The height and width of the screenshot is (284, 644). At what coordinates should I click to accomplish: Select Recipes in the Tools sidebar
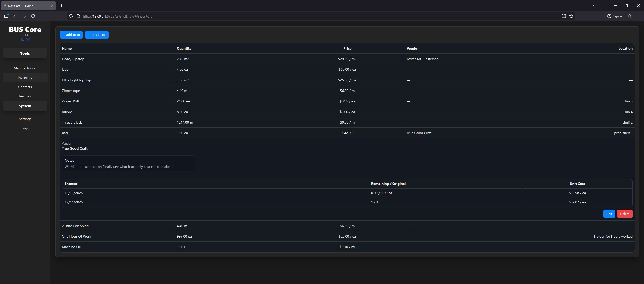pyautogui.click(x=25, y=96)
